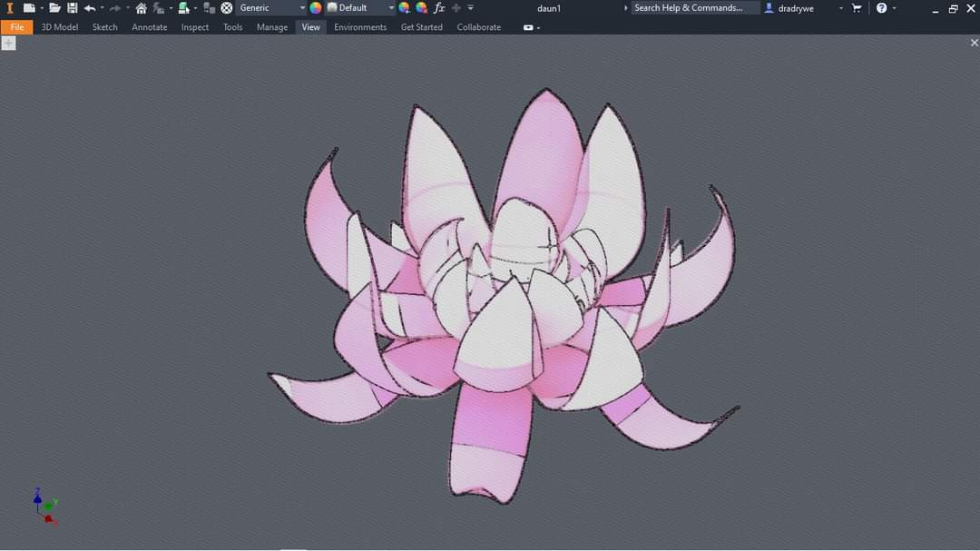Click the daun1 document title
The image size is (980, 551).
pos(549,8)
